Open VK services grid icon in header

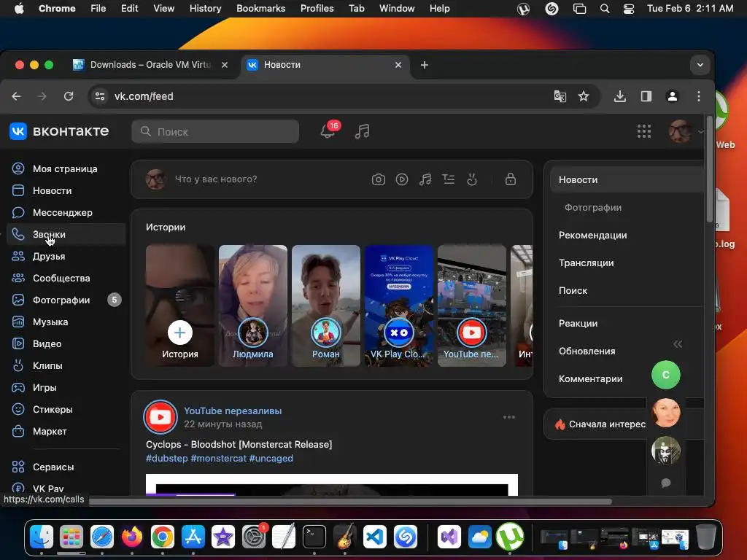pos(644,131)
